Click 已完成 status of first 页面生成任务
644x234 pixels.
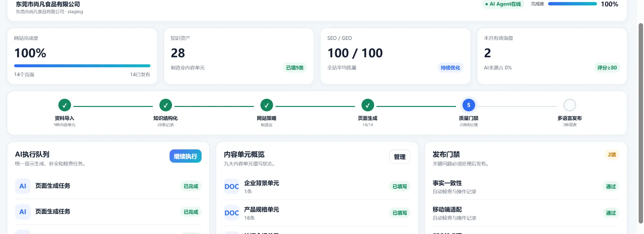click(x=191, y=186)
